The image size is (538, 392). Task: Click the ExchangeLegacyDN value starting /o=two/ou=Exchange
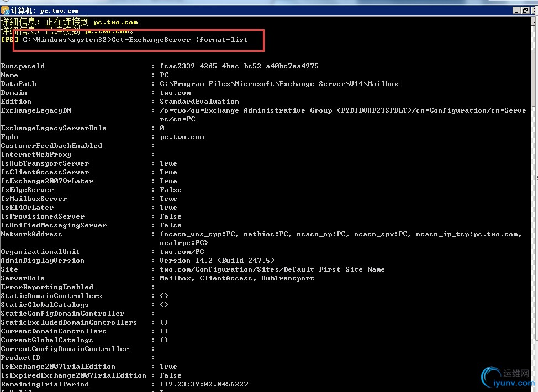(x=343, y=110)
